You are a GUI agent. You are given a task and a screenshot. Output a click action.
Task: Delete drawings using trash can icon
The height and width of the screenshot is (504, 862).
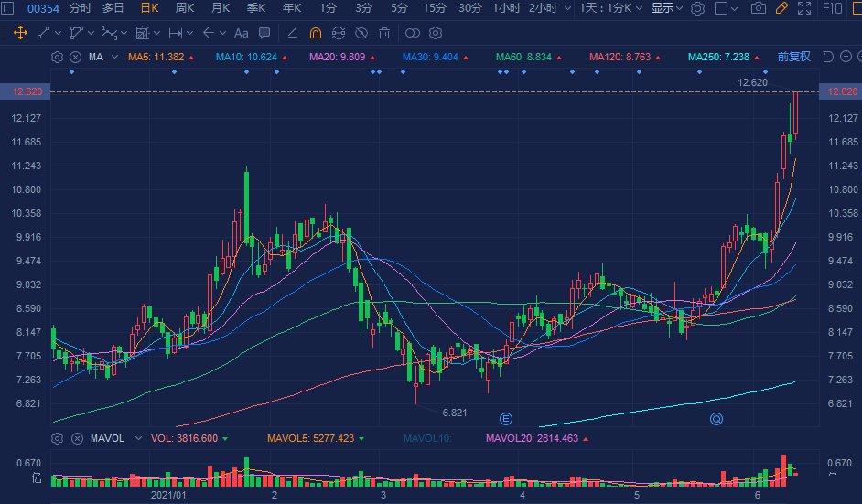[x=384, y=33]
